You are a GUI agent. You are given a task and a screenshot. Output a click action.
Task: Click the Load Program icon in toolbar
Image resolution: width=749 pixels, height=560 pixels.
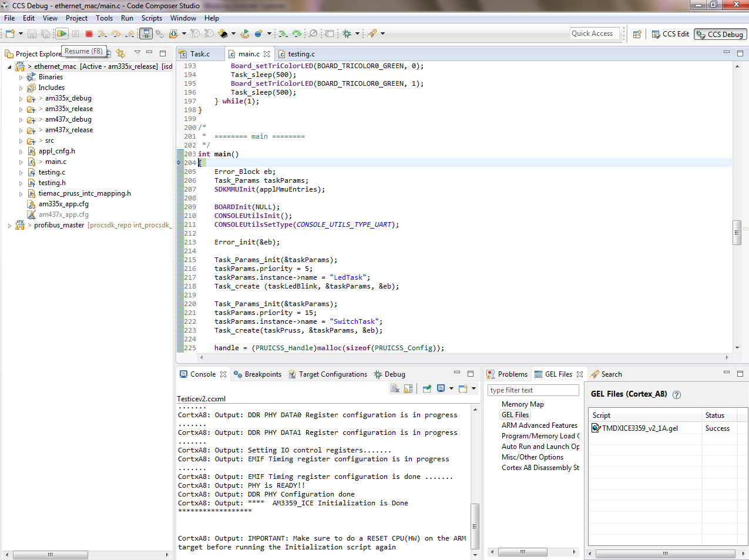pos(174,33)
